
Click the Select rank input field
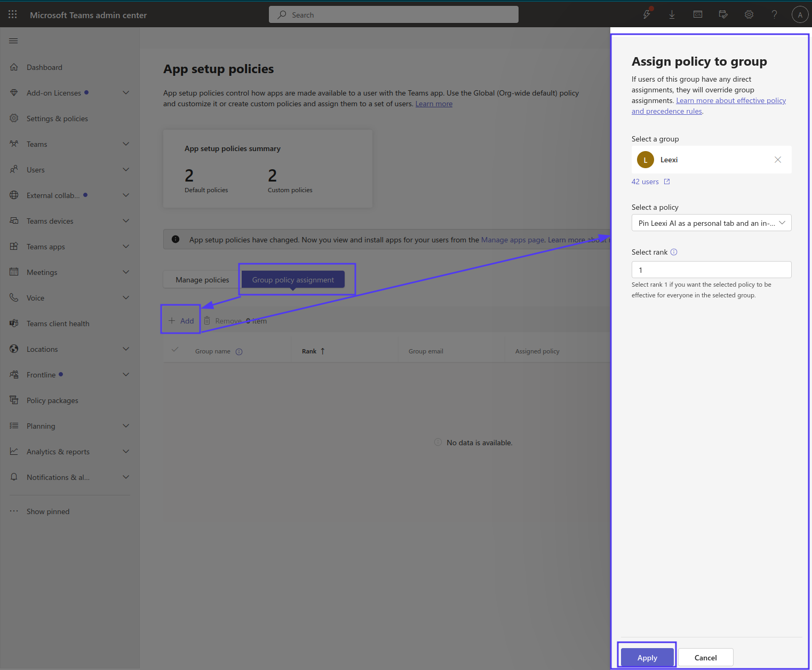click(x=711, y=270)
